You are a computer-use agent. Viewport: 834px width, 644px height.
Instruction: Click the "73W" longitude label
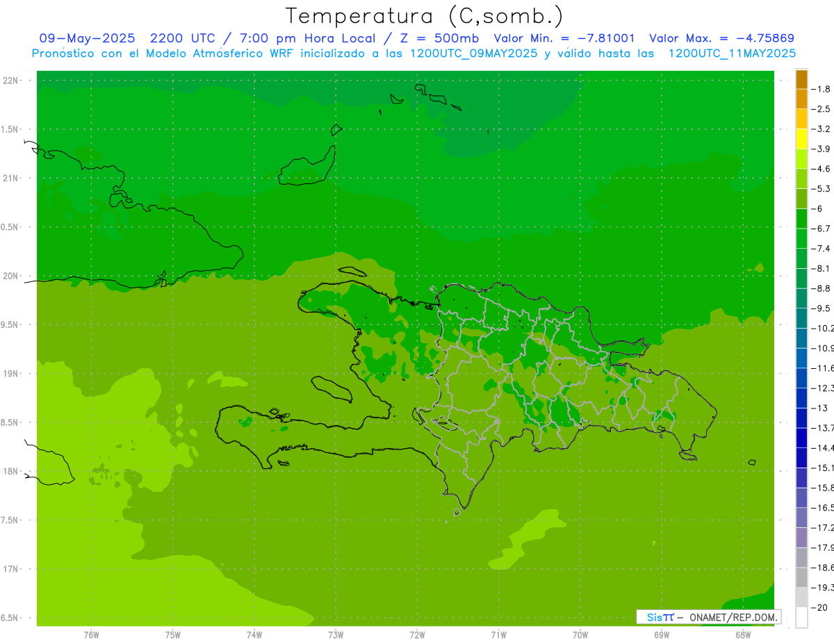[x=336, y=634]
